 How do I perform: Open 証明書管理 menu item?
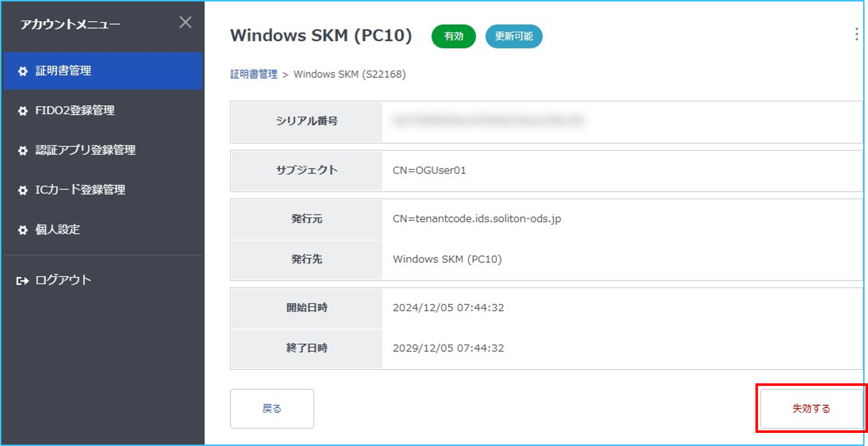103,71
